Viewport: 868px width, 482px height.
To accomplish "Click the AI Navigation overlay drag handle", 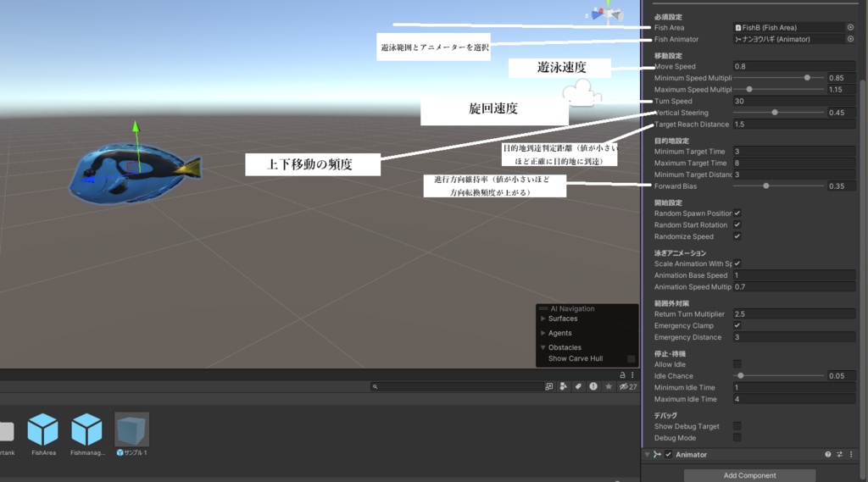I will coord(543,309).
